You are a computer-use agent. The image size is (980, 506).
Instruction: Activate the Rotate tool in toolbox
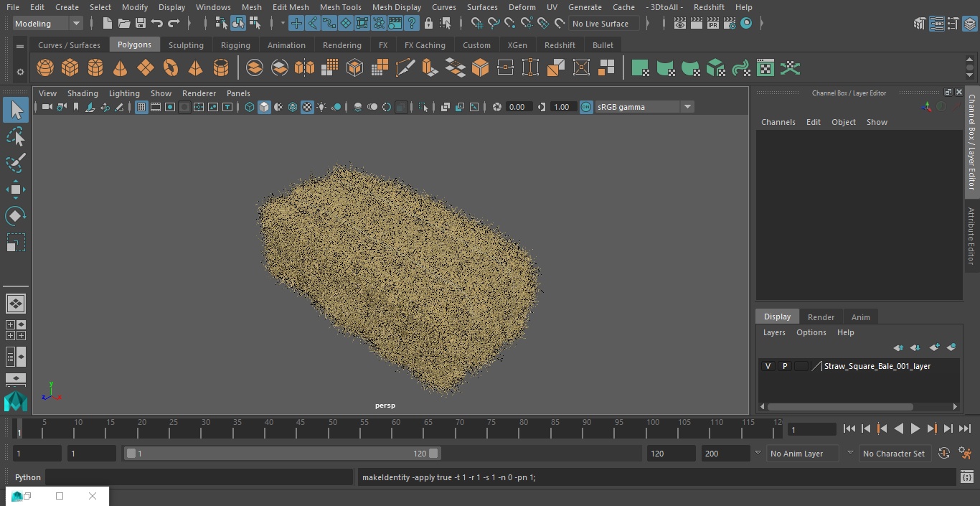16,216
